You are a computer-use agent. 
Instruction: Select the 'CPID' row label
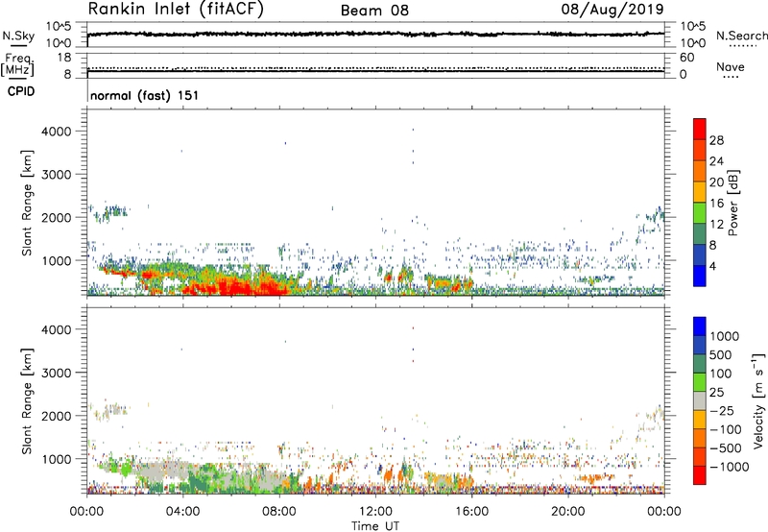pyautogui.click(x=21, y=91)
